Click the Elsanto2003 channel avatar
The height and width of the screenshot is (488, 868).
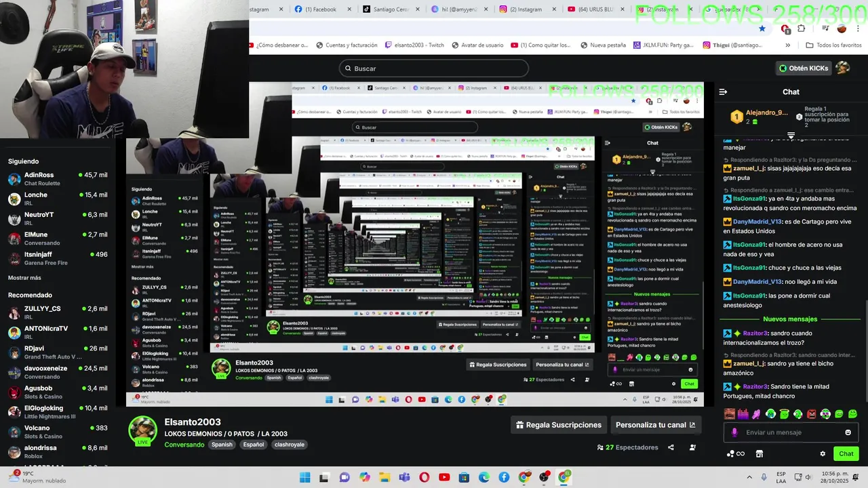point(143,430)
